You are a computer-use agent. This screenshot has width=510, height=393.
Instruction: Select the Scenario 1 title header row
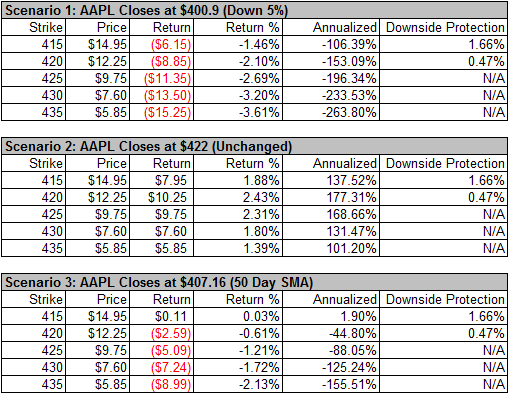[255, 10]
